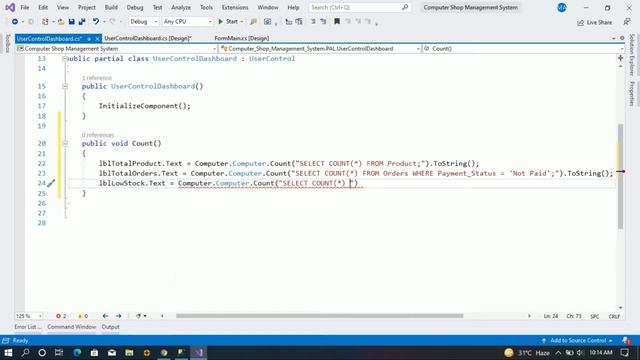Click the Live Share button

(x=594, y=22)
